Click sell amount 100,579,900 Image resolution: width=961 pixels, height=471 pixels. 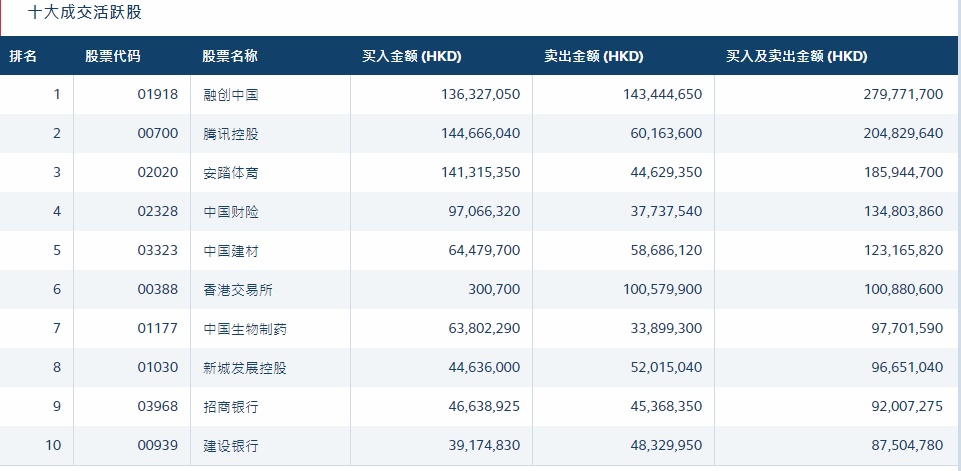click(663, 289)
